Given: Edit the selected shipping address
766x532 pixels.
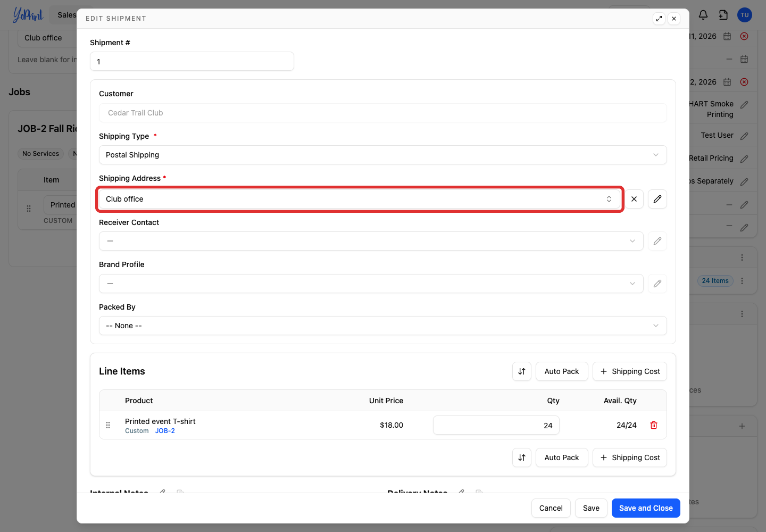Looking at the screenshot, I should (x=657, y=199).
